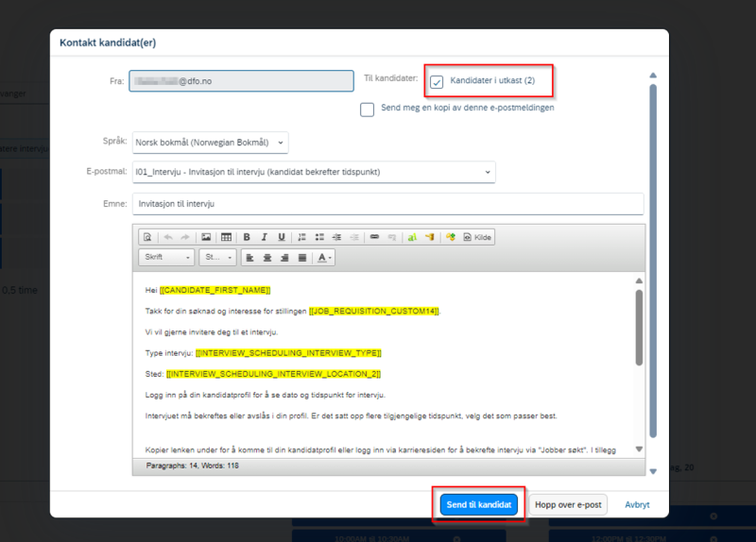Toggle italic formatting
The image size is (756, 542).
(x=264, y=237)
